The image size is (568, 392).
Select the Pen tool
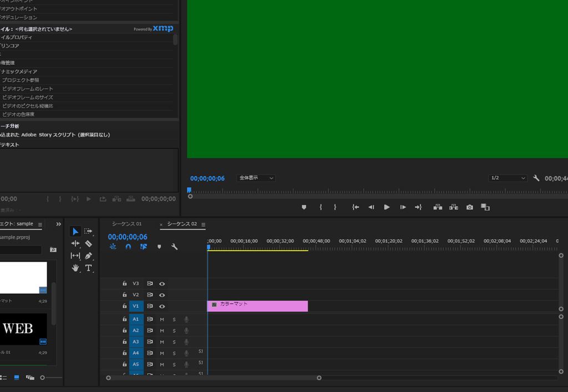(x=89, y=256)
